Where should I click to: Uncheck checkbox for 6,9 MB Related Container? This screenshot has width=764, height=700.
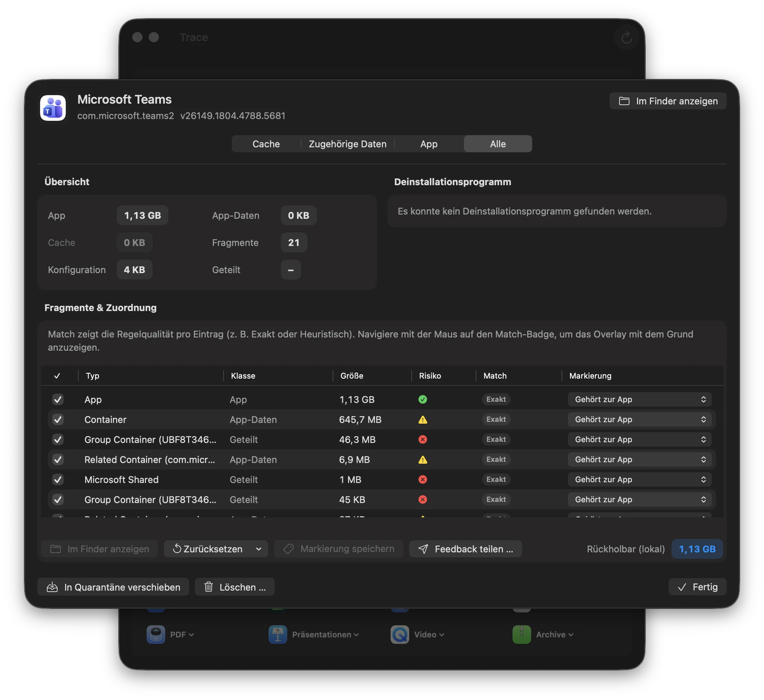point(58,459)
